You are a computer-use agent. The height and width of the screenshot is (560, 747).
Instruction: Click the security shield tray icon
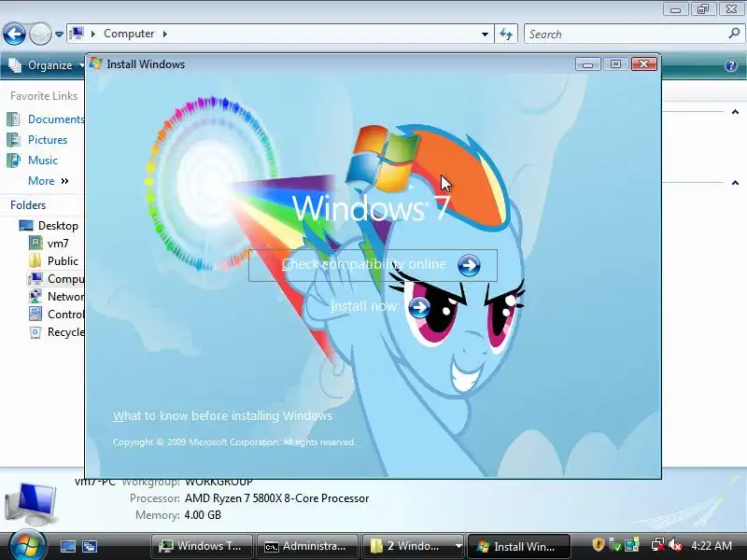[x=599, y=544]
